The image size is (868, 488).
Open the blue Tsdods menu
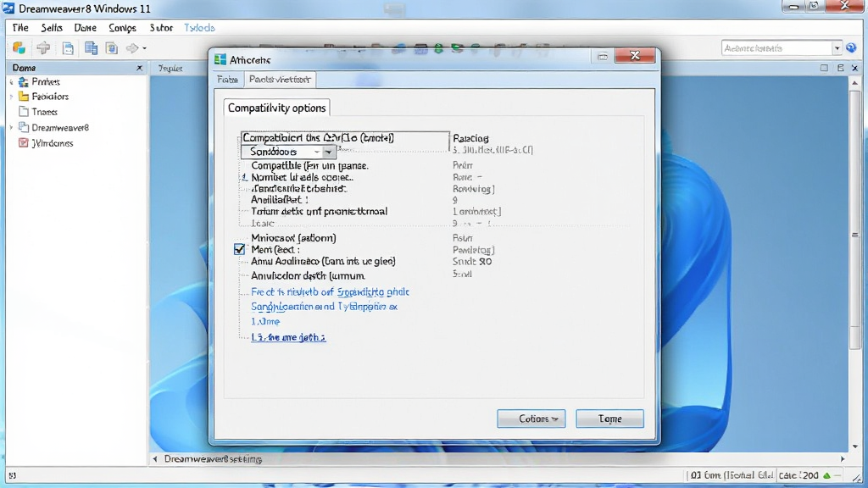[199, 28]
